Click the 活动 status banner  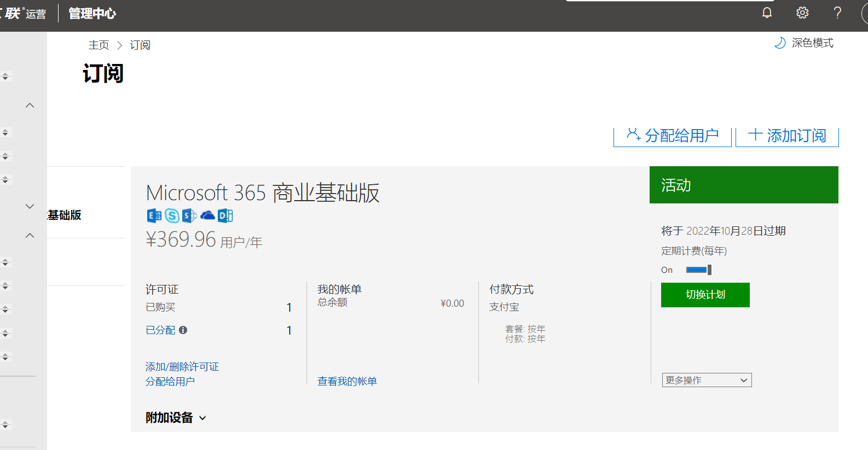point(744,185)
